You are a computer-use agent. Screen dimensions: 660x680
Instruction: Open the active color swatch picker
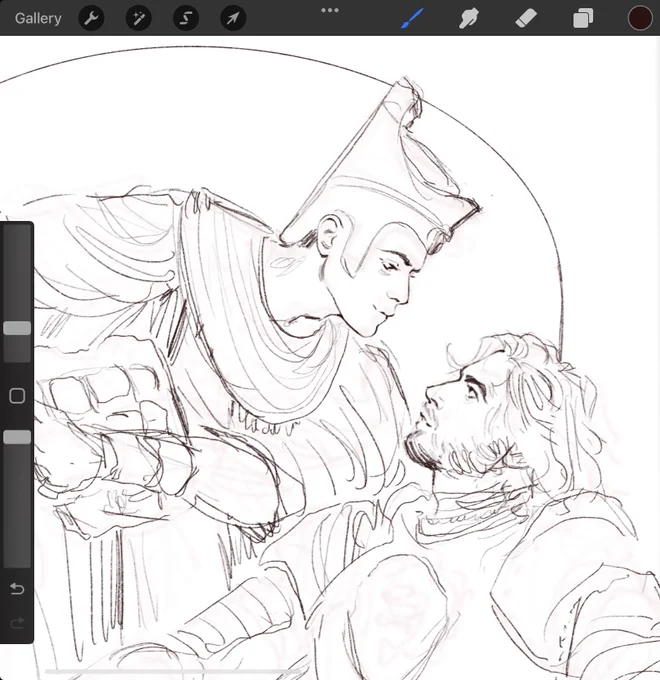640,18
